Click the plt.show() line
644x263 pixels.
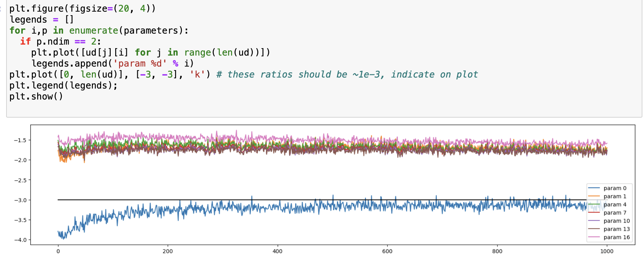36,96
